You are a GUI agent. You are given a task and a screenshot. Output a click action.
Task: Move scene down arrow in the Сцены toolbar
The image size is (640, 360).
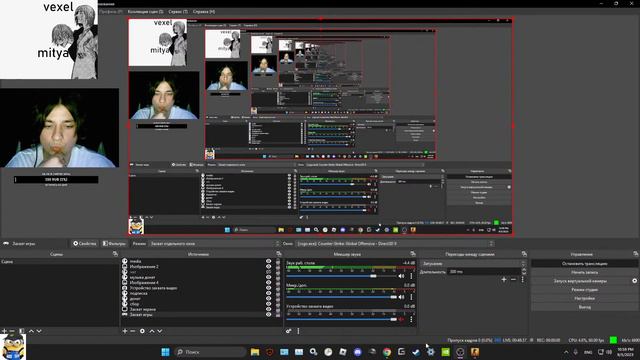[x=39, y=331]
